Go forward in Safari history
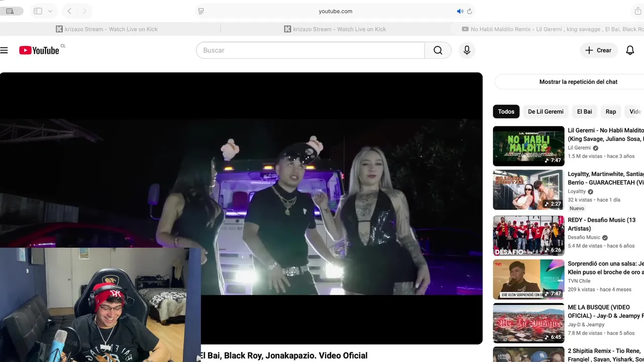 point(85,11)
